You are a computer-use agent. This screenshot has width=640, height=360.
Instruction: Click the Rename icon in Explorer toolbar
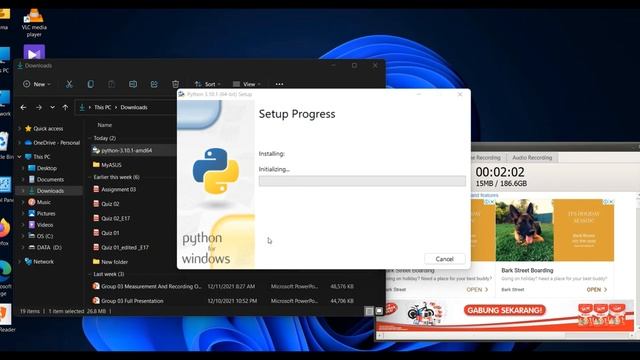pos(133,84)
